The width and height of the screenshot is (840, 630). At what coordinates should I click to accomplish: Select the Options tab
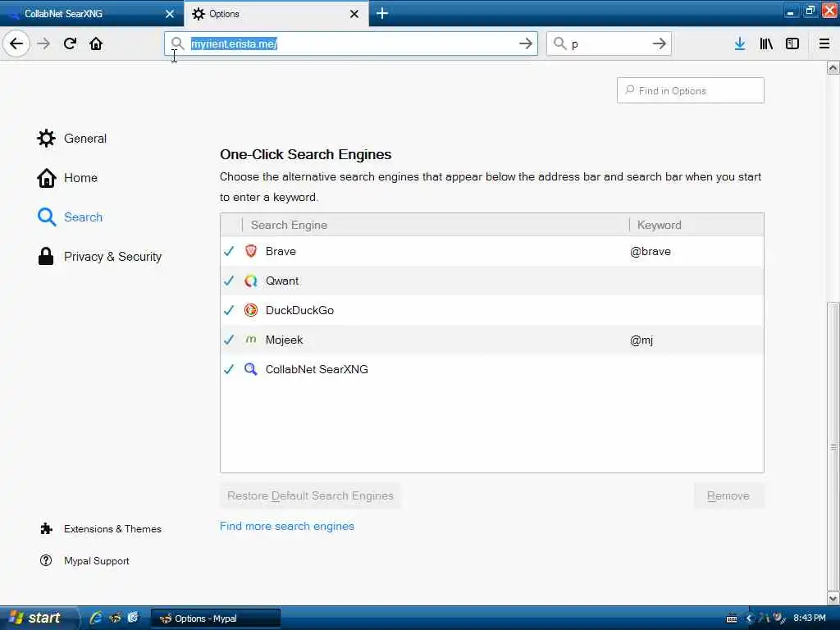pyautogui.click(x=276, y=14)
